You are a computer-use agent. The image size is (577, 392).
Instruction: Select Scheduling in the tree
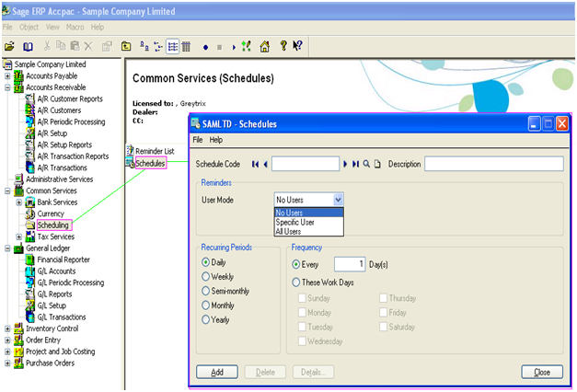[x=53, y=225]
